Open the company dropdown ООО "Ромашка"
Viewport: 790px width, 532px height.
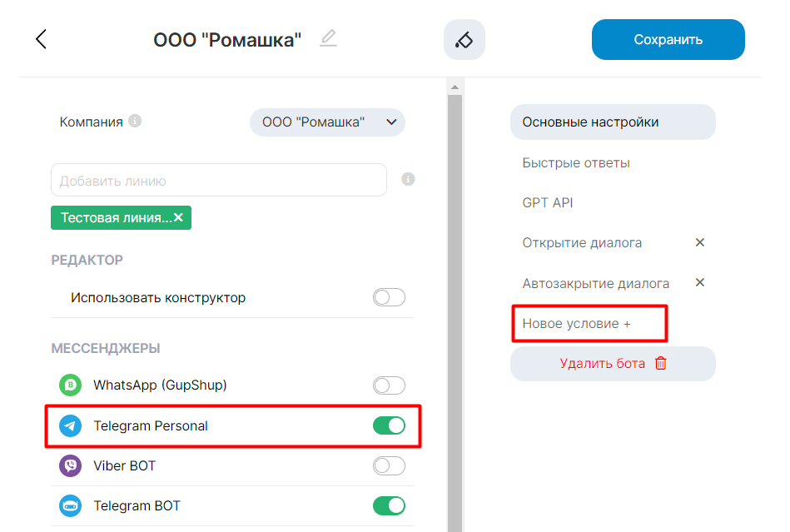coord(327,122)
